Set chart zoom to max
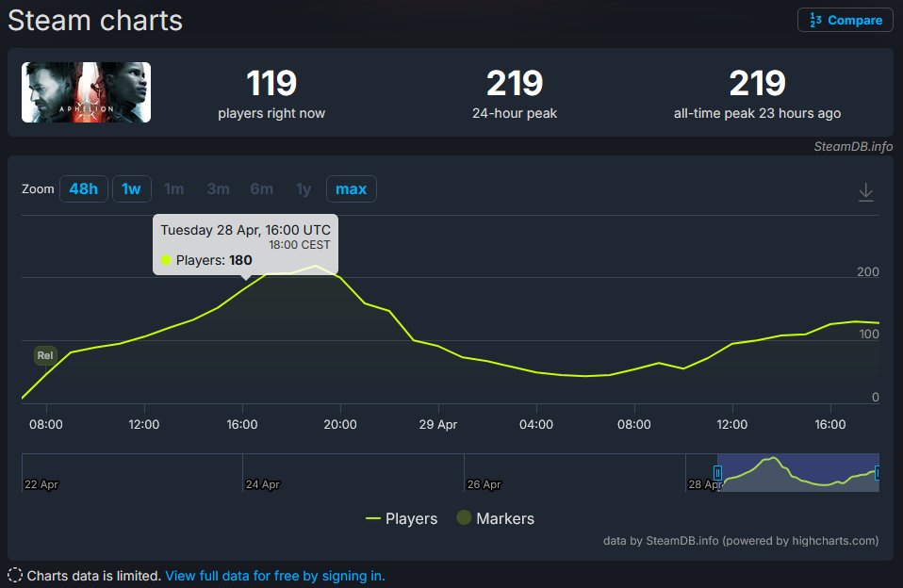This screenshot has width=903, height=588. pos(352,188)
